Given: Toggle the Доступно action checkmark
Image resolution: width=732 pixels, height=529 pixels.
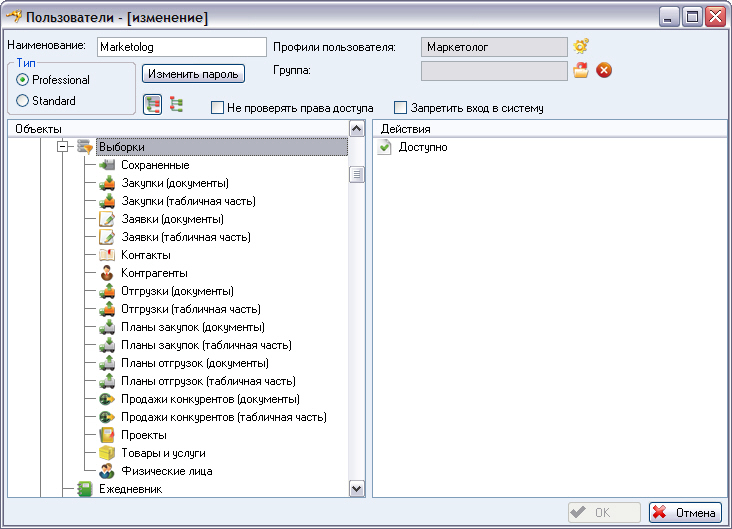Looking at the screenshot, I should 384,147.
